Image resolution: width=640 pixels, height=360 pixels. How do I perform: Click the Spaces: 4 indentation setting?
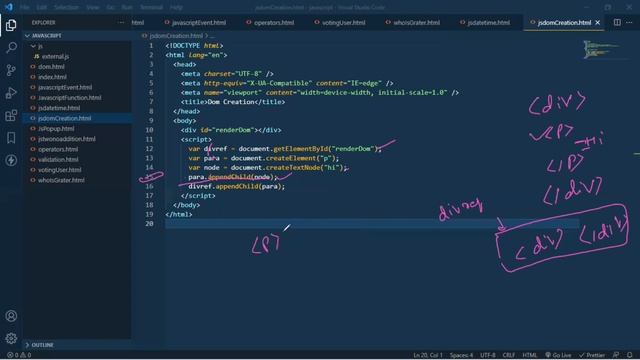point(461,355)
